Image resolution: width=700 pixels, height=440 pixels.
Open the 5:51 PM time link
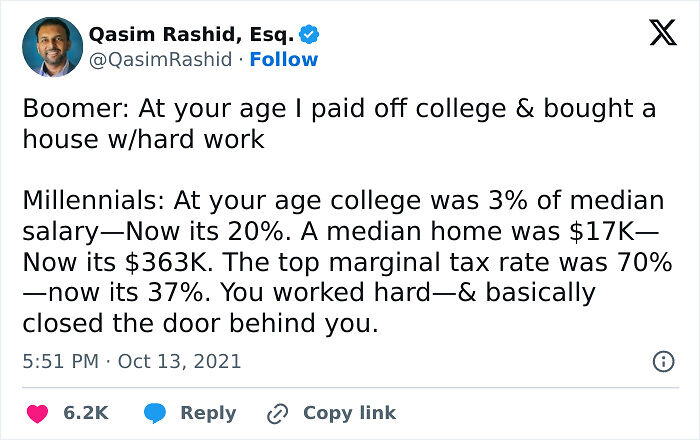[x=58, y=361]
